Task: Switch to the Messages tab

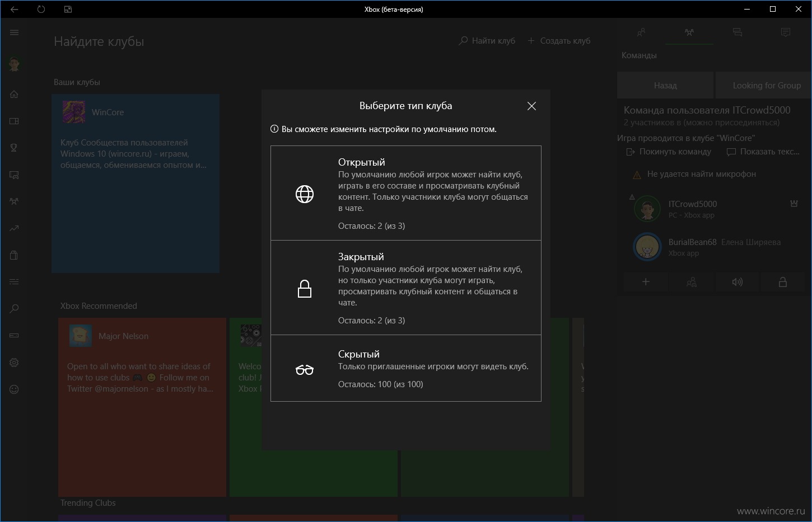Action: click(x=738, y=32)
